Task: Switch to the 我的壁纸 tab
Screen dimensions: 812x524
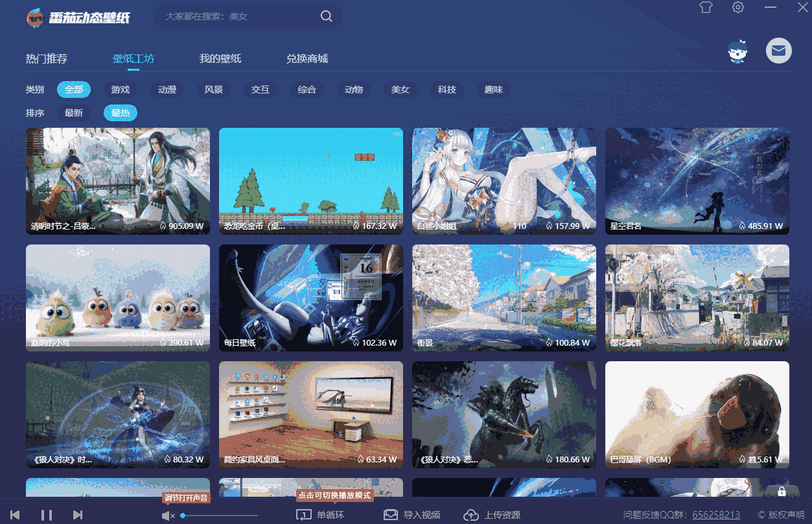Action: coord(221,58)
